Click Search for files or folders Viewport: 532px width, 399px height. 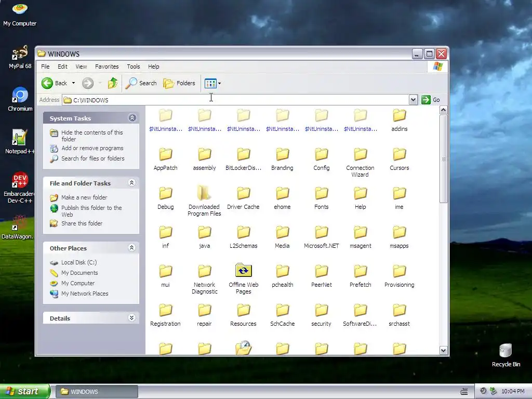92,158
